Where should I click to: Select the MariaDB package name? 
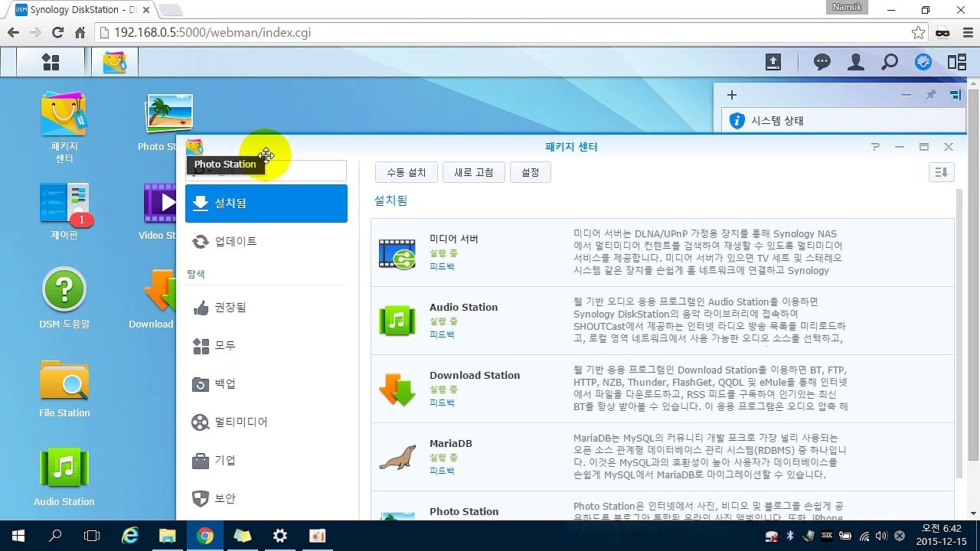(x=451, y=443)
